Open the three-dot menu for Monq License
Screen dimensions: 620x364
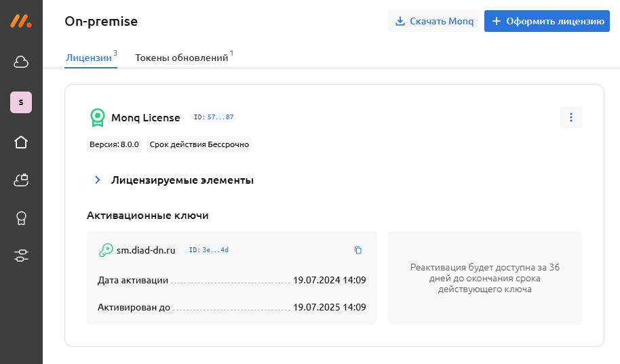pos(570,117)
